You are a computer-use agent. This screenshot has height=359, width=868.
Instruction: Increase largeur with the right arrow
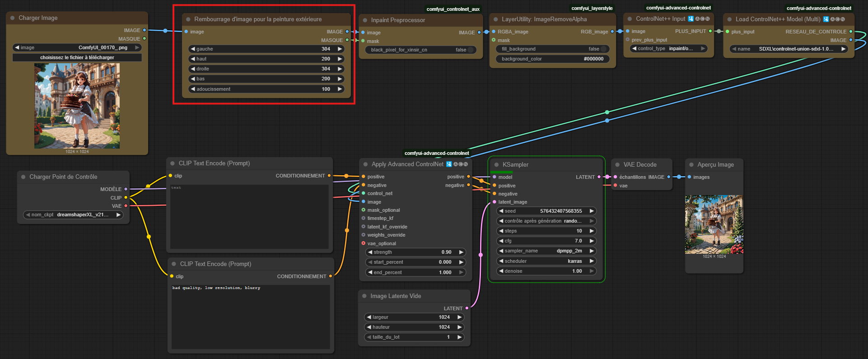pos(460,317)
